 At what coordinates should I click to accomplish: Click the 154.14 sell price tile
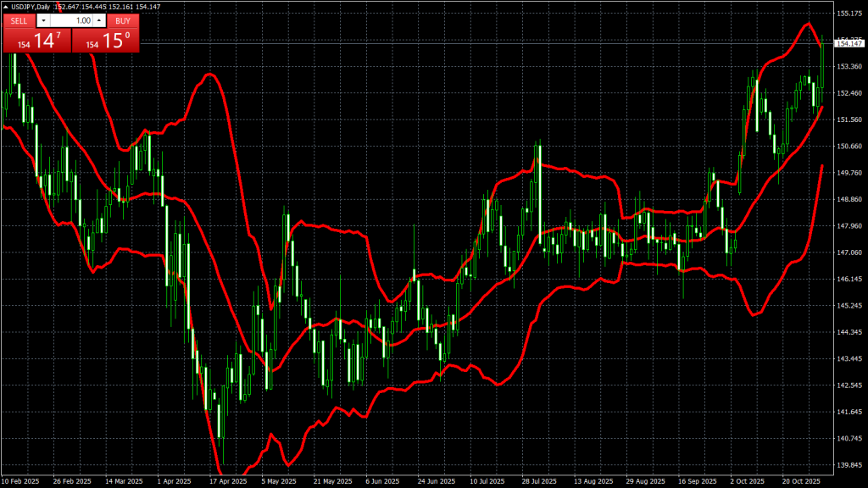click(36, 40)
